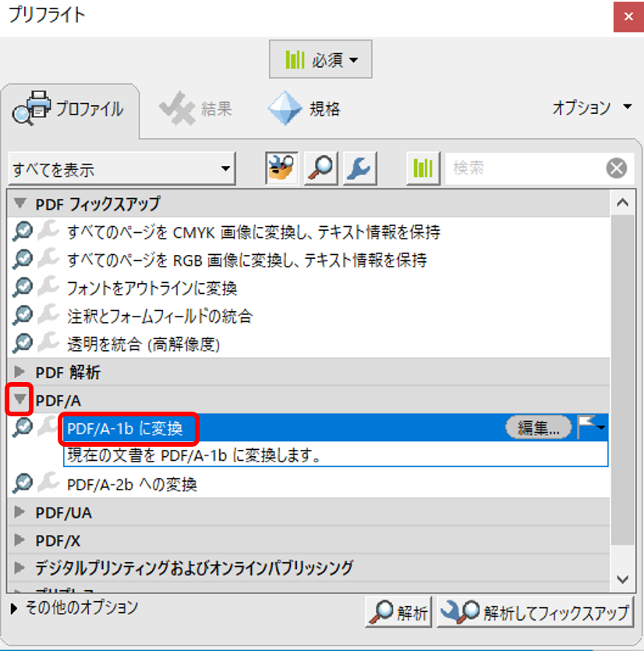Image resolution: width=644 pixels, height=651 pixels.
Task: Click the 編集... button
Action: 539,427
